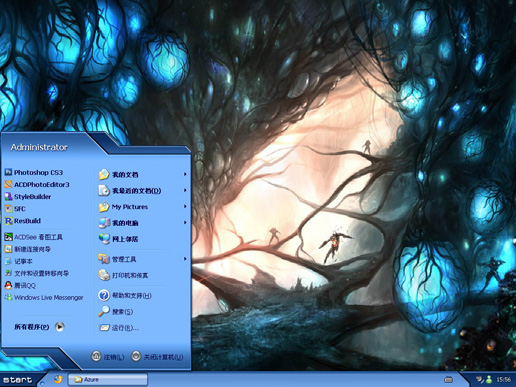This screenshot has width=516, height=387.
Task: Click the 我的文档 folder icon
Action: 104,174
